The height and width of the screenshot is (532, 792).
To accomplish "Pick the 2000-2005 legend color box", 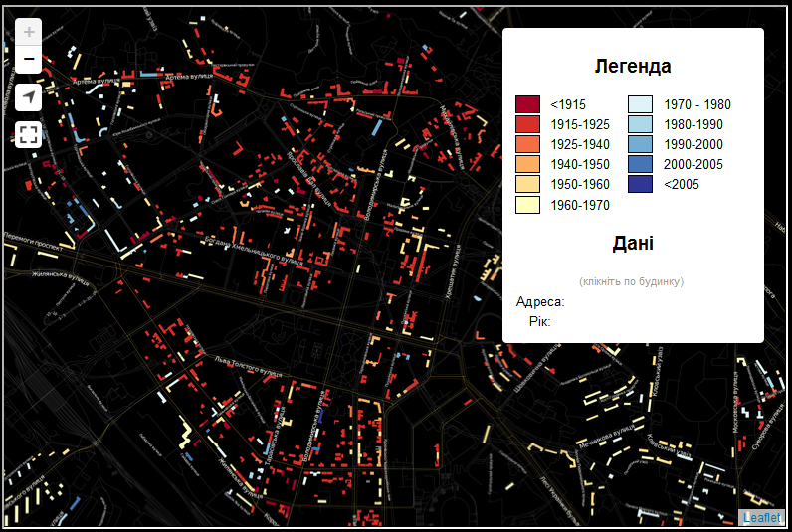I will [x=641, y=164].
